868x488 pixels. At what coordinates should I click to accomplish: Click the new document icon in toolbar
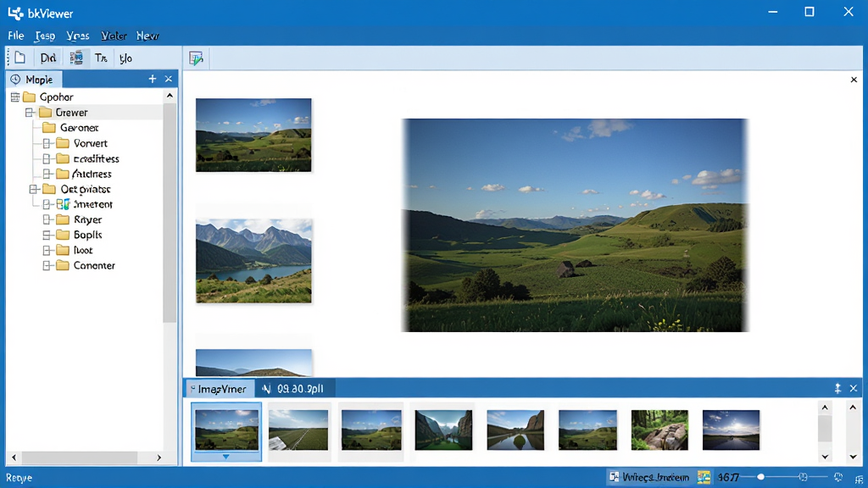coord(20,58)
